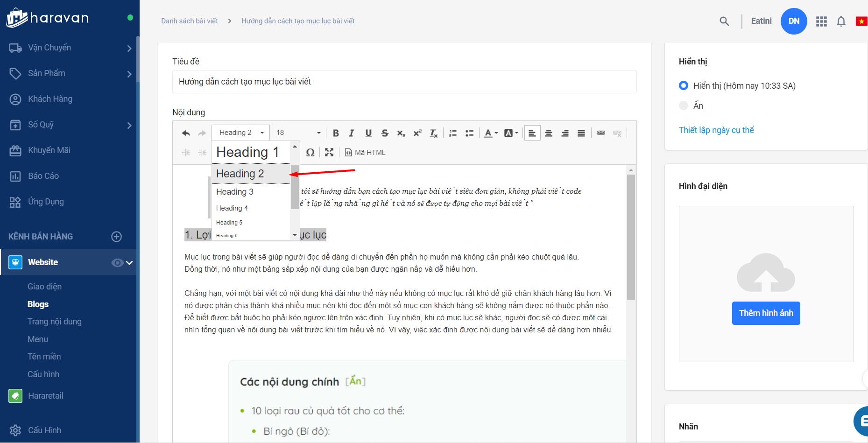The width and height of the screenshot is (868, 443).
Task: Open Trang nội dung in the sidebar
Action: [55, 322]
